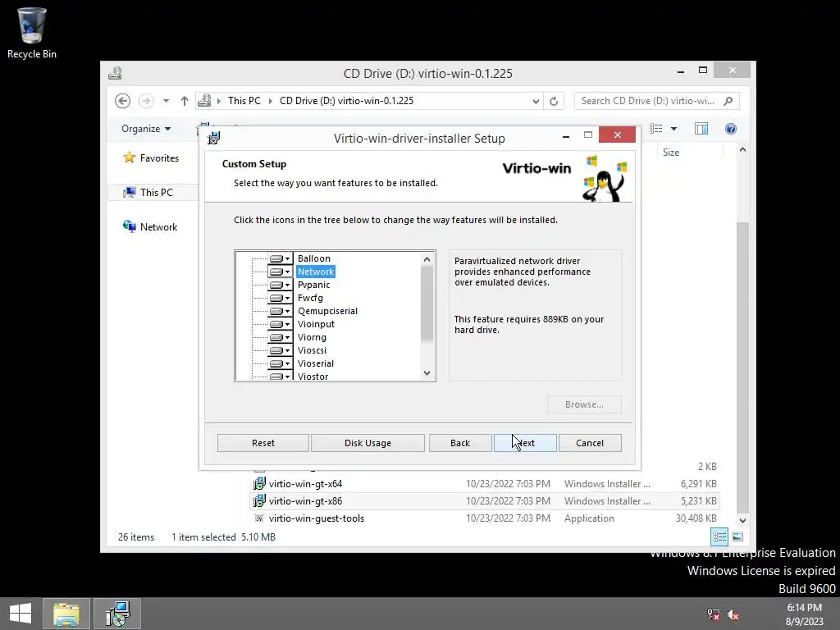Open the Windows Start button

tap(21, 614)
